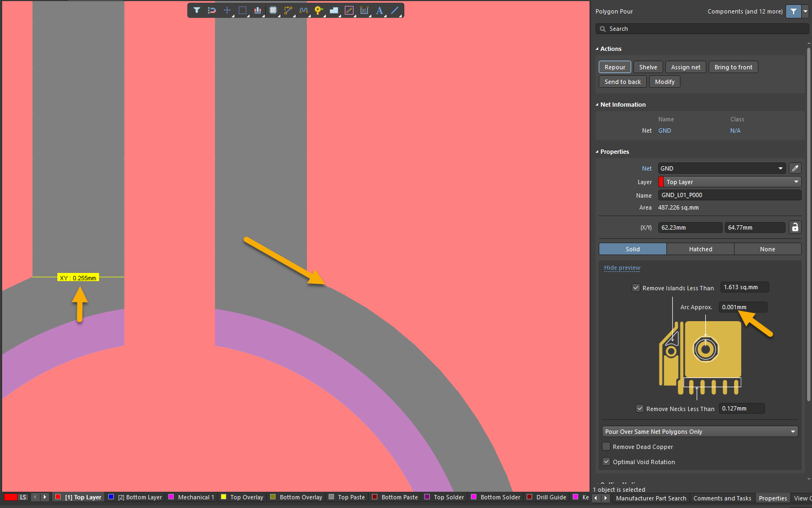This screenshot has width=812, height=508.
Task: Collapse the Properties section
Action: coord(597,152)
